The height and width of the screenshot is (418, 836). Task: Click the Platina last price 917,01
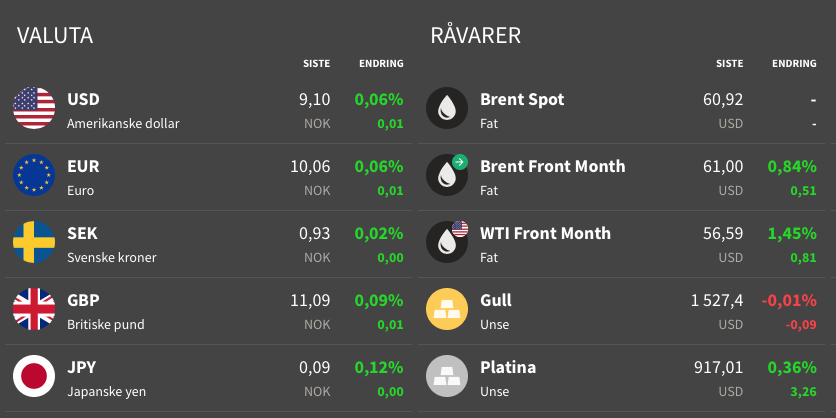click(x=718, y=367)
